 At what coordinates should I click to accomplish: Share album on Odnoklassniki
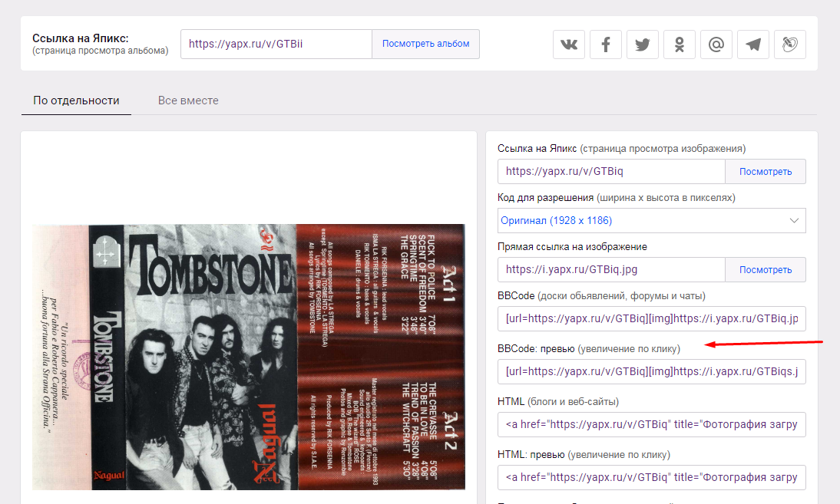point(680,44)
